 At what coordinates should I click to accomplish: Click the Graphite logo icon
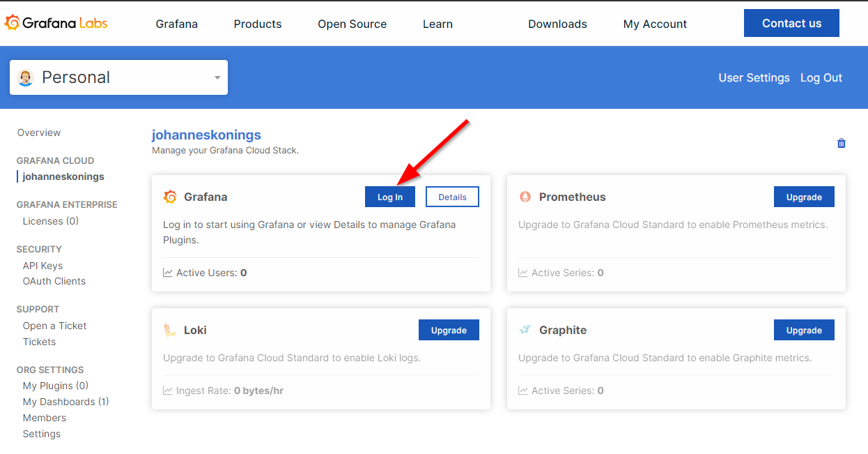point(525,330)
